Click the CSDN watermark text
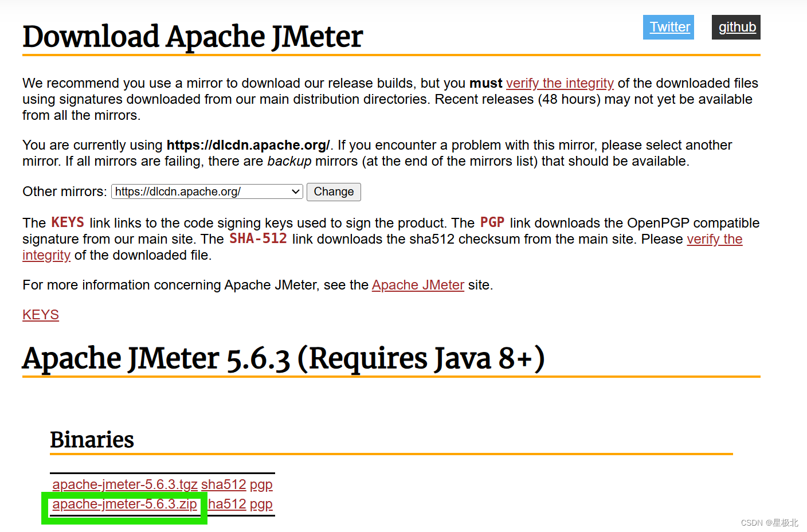807x532 pixels. pos(769,522)
